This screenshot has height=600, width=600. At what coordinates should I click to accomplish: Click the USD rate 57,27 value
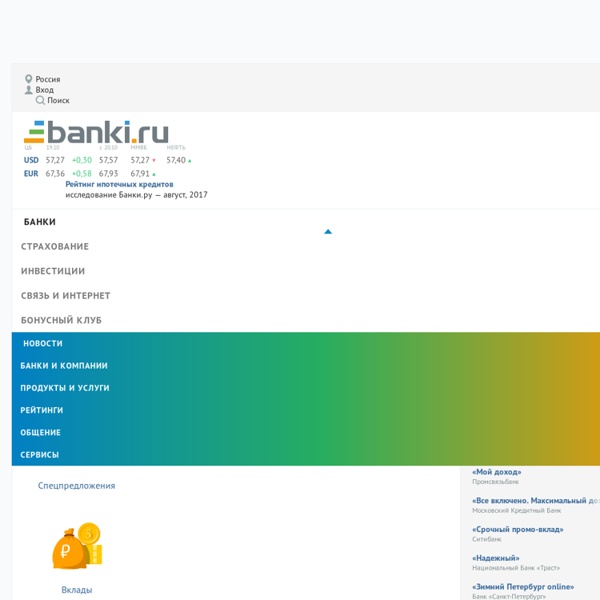(x=55, y=160)
